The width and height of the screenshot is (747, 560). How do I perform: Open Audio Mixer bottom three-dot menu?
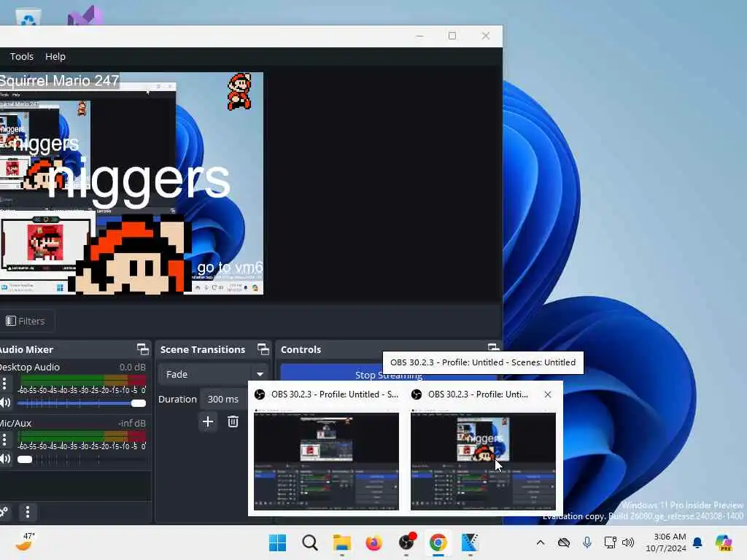pyautogui.click(x=27, y=512)
